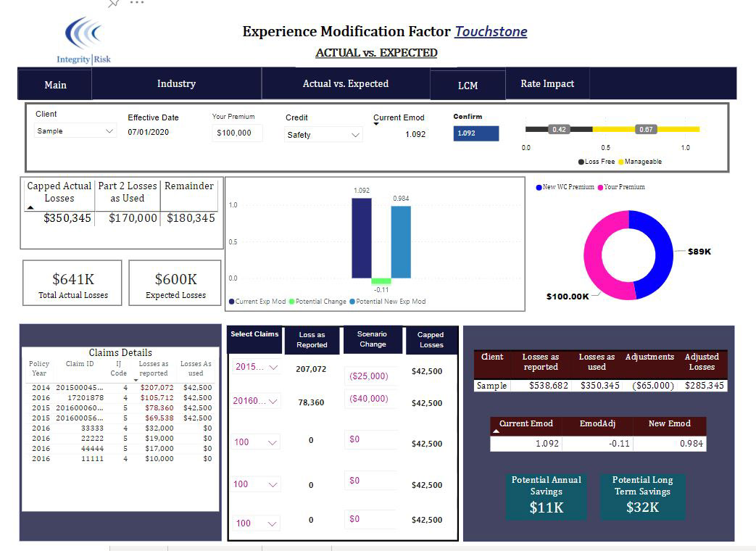Screen dimensions: 756x551
Task: Click the Potential Change legend dot
Action: click(291, 302)
